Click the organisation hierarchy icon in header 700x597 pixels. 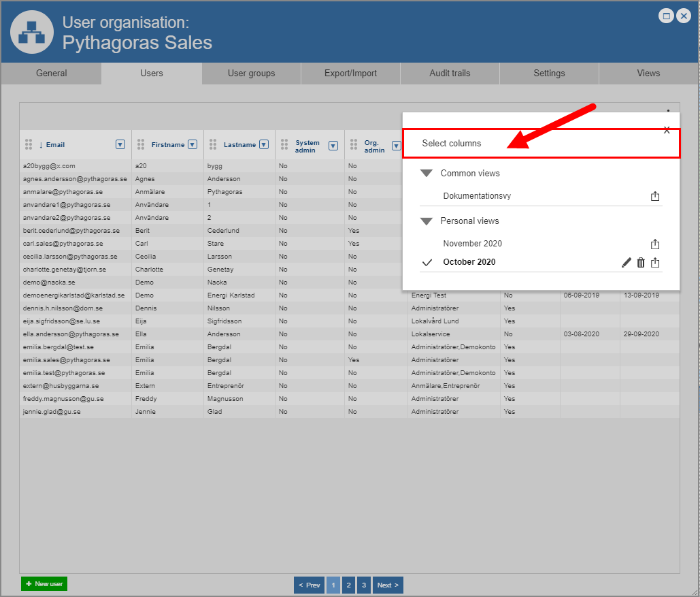click(32, 32)
